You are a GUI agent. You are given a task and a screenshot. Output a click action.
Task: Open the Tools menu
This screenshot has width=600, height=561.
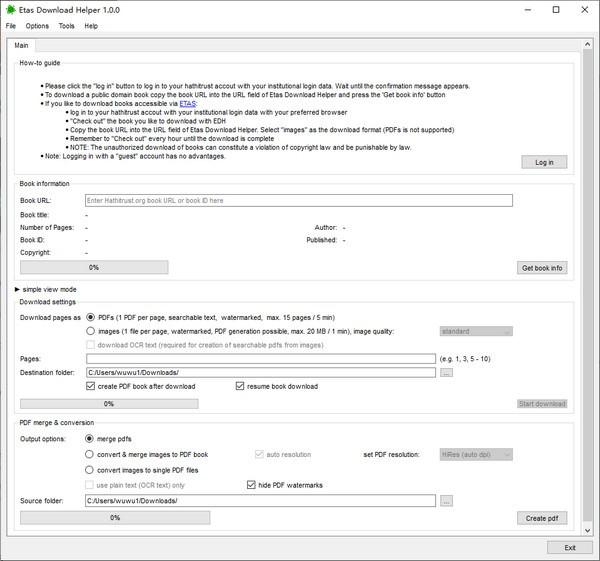click(x=66, y=26)
